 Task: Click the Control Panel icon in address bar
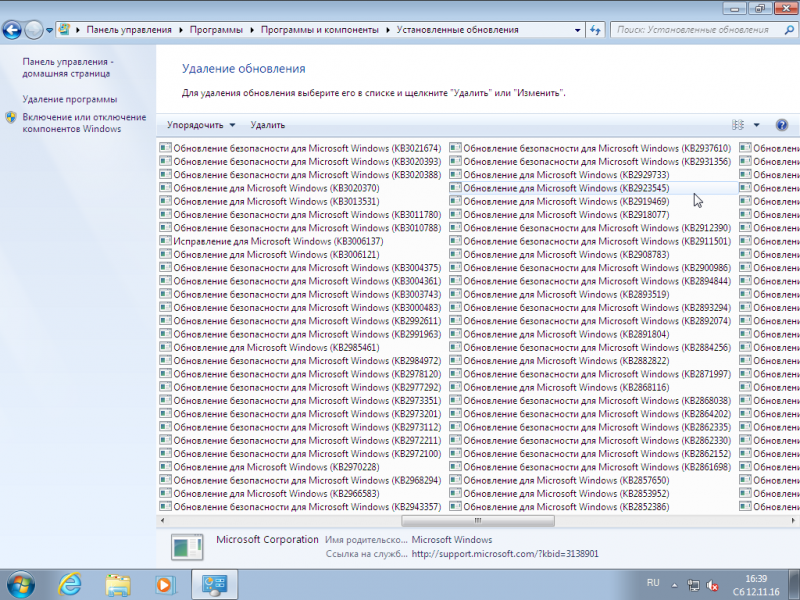(x=64, y=30)
